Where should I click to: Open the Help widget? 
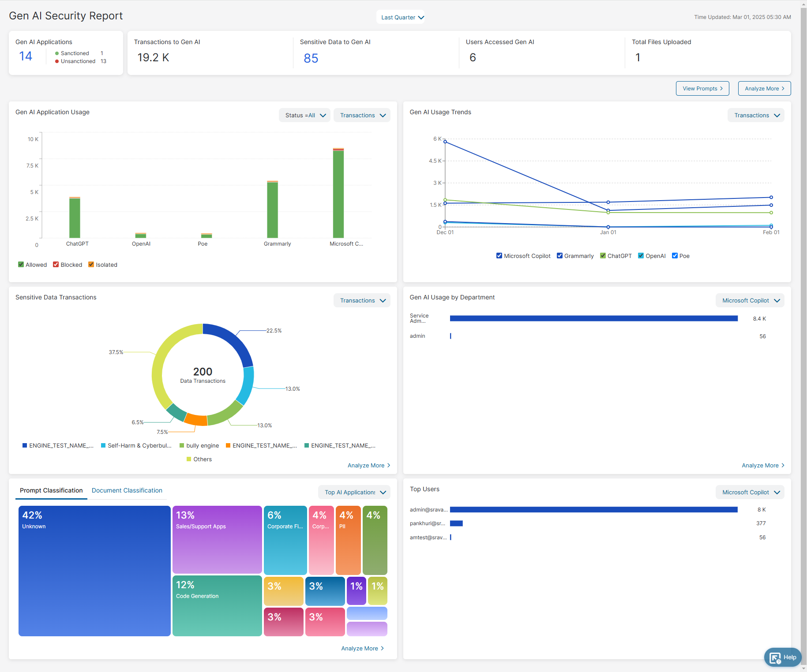pos(783,657)
